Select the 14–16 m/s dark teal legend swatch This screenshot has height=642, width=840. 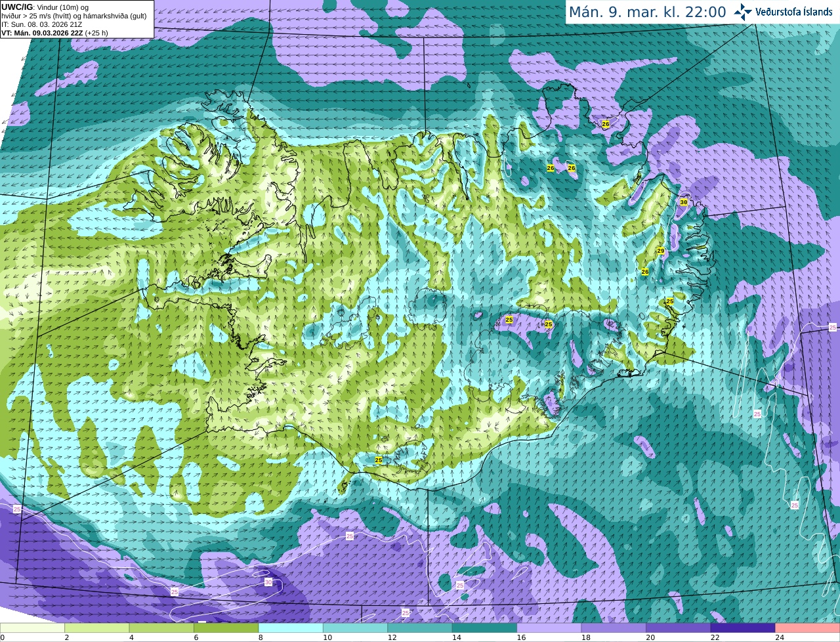[x=485, y=628]
